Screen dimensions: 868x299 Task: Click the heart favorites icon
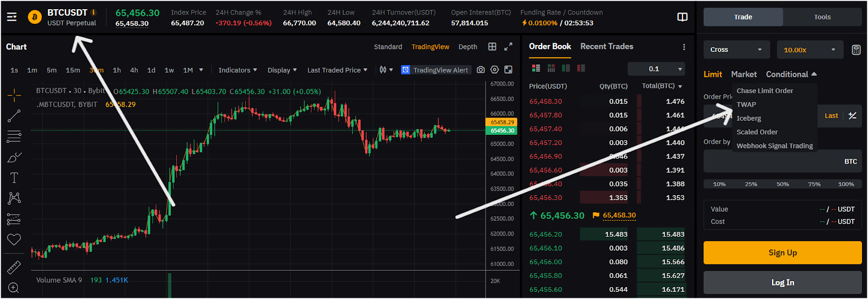[x=14, y=239]
